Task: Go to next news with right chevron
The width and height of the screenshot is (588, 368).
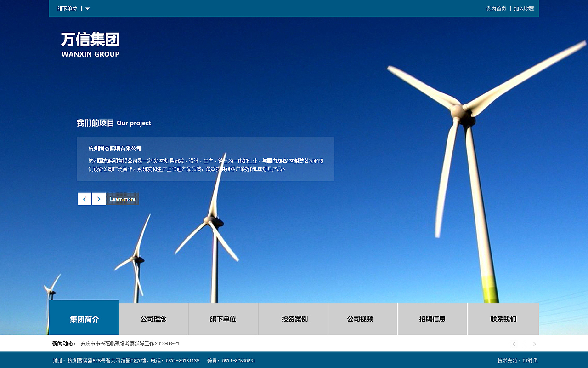Action: coord(534,344)
